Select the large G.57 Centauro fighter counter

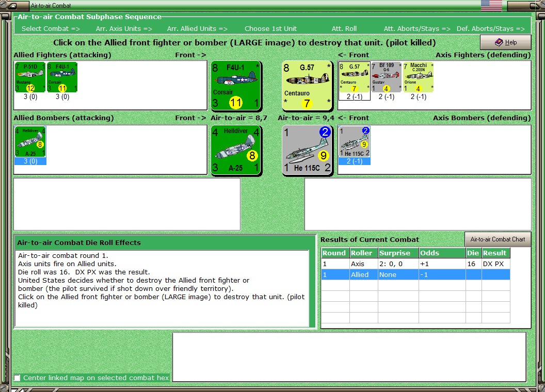pyautogui.click(x=307, y=86)
